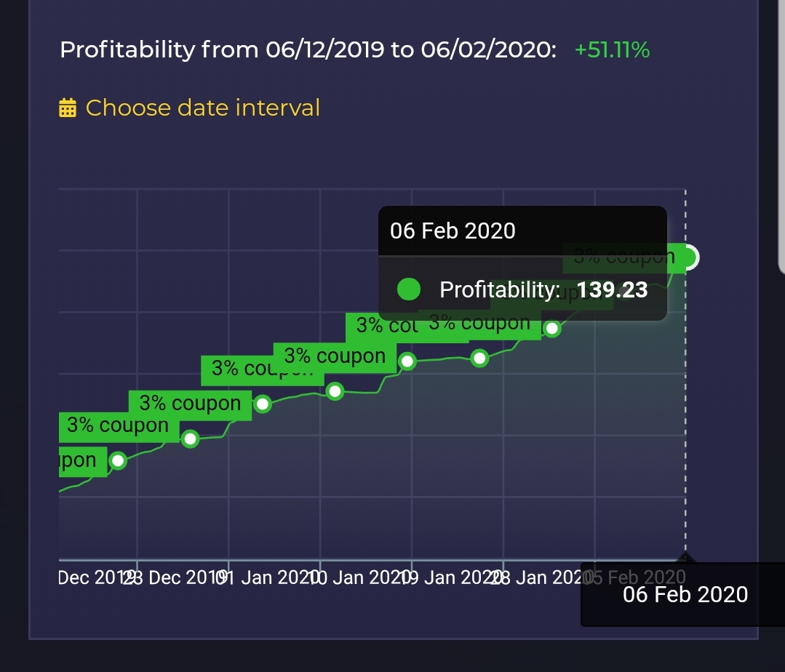Click the 10 Jan 2020 x-axis label
Viewport: 785px width, 672px height.
coord(355,578)
